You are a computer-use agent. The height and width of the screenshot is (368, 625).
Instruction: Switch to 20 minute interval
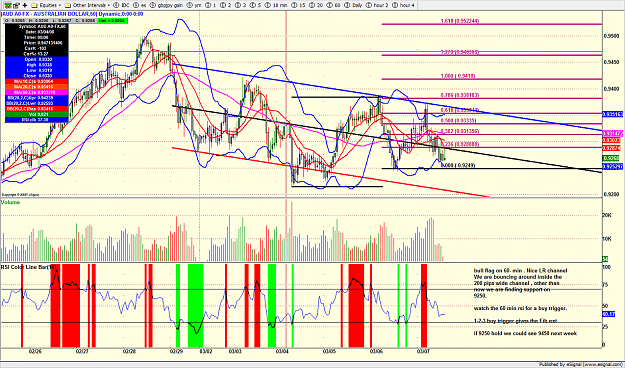[x=317, y=5]
